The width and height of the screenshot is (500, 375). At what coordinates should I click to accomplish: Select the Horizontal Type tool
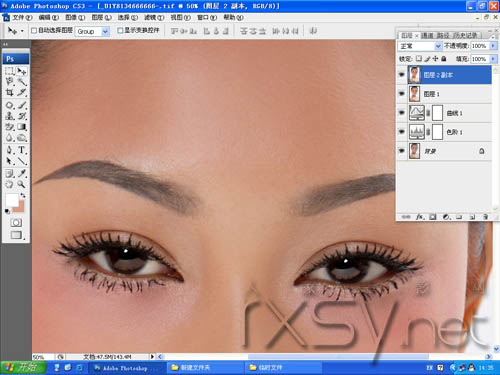22,150
